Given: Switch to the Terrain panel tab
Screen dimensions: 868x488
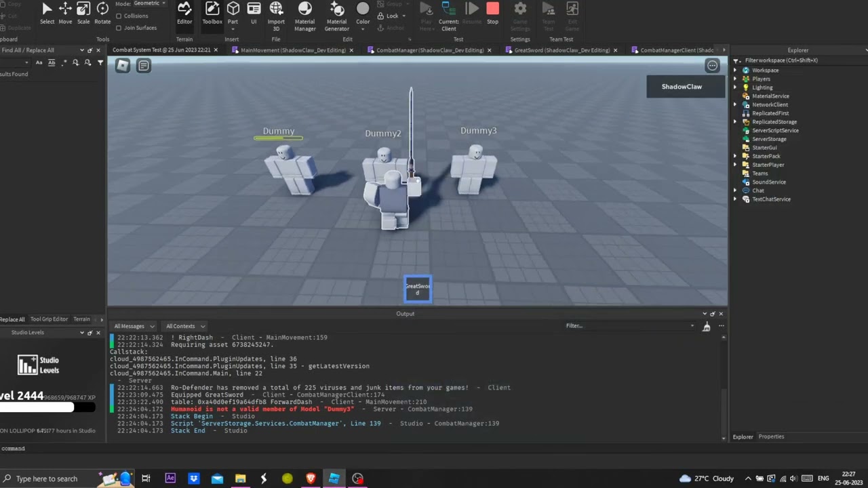Looking at the screenshot, I should [x=81, y=319].
